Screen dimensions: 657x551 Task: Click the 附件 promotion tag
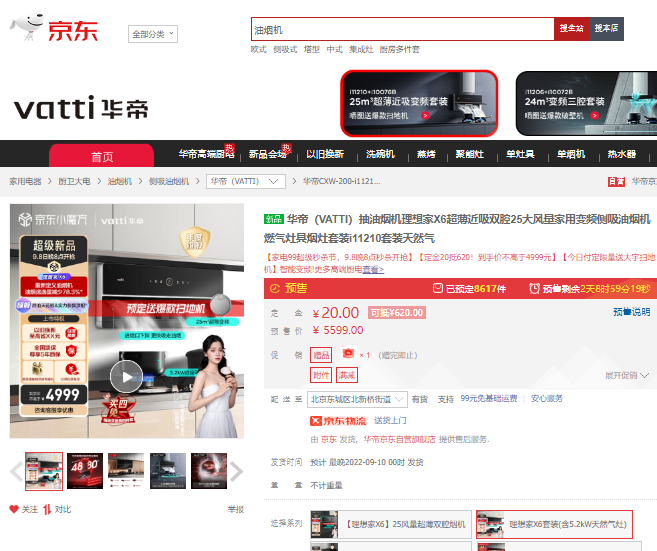coord(321,375)
